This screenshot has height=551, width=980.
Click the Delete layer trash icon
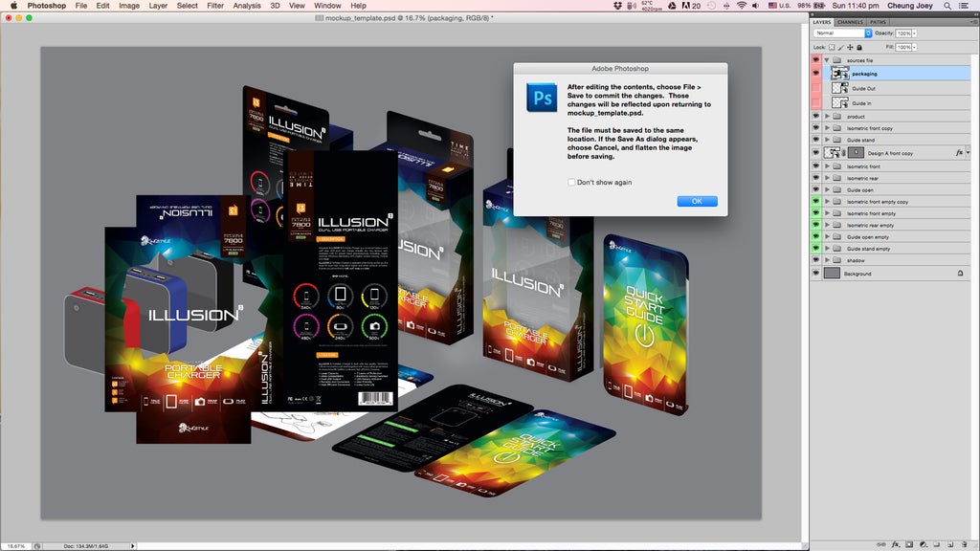[965, 543]
